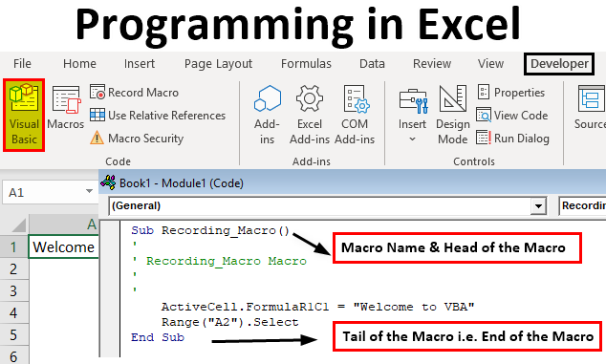Image resolution: width=606 pixels, height=364 pixels.
Task: Select row 2 header
Action: tap(14, 269)
